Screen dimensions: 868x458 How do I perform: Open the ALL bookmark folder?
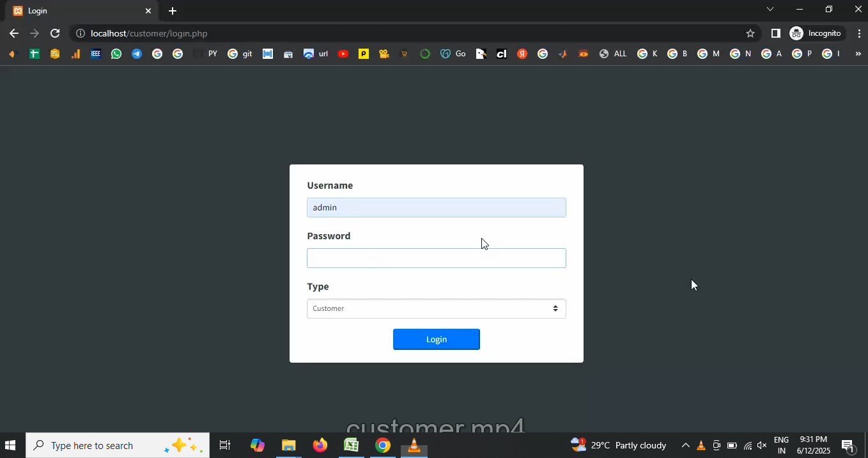613,54
